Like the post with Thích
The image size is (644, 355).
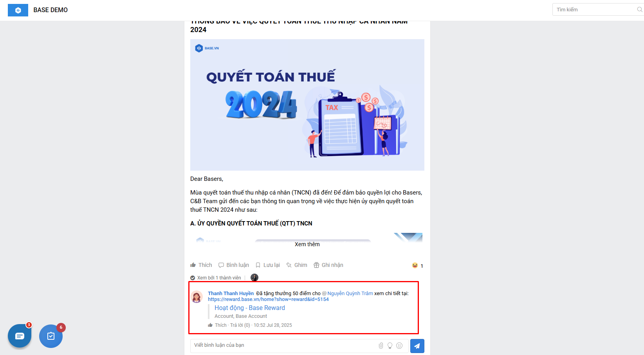click(201, 265)
